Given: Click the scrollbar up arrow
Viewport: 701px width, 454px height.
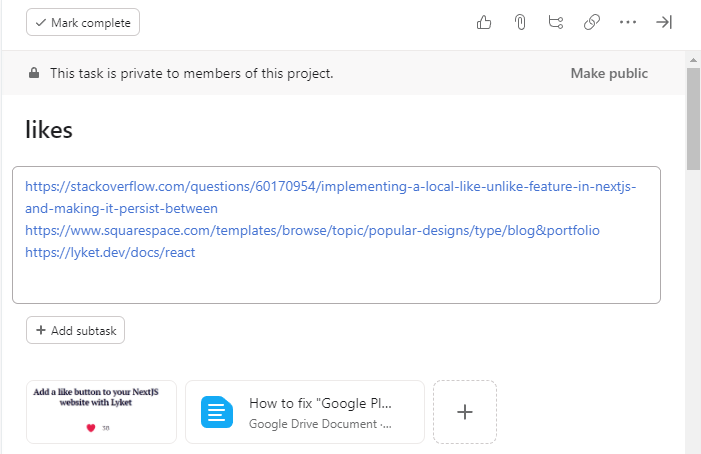Looking at the screenshot, I should [693, 59].
